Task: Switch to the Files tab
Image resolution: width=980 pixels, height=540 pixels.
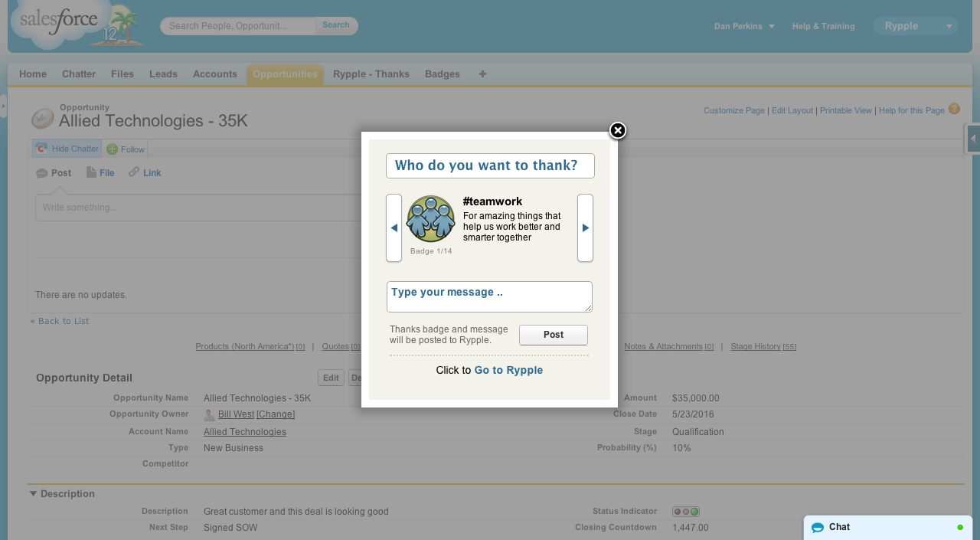Action: click(122, 74)
